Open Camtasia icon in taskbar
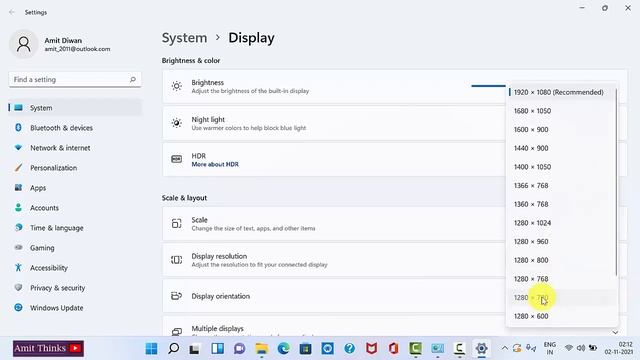 click(x=416, y=349)
